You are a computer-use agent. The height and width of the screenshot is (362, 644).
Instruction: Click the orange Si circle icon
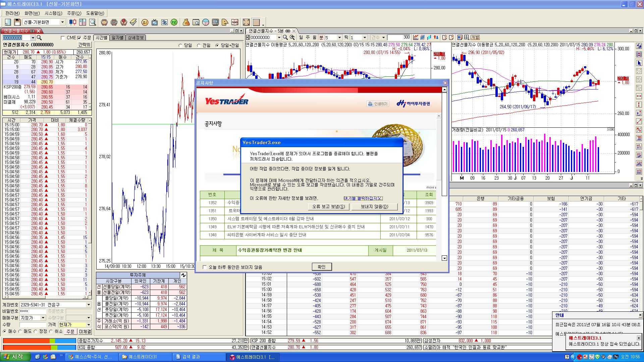click(145, 22)
